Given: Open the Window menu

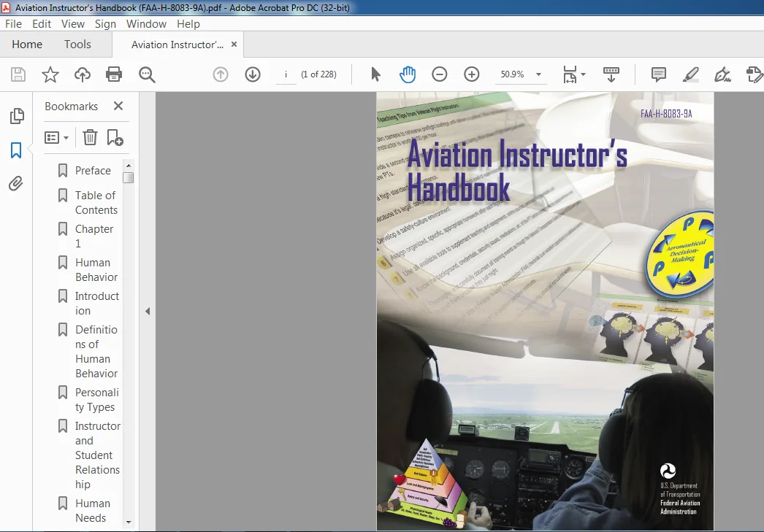Looking at the screenshot, I should (x=146, y=24).
